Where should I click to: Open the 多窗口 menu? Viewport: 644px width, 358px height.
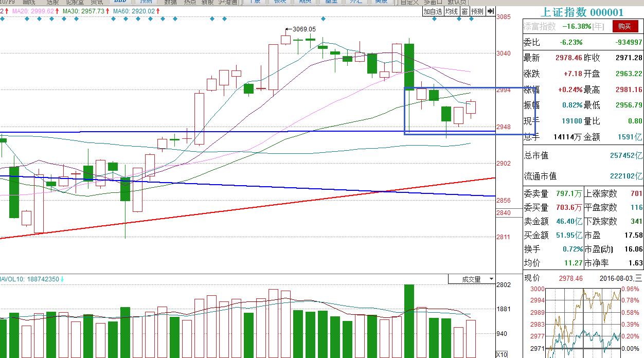(434, 3)
